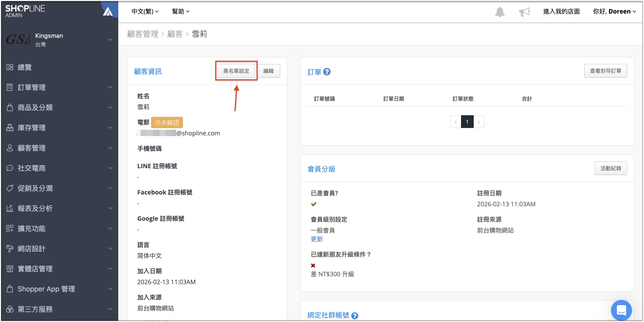Click the blue triangle badge icon
Screen dimensions: 644x322
point(108,11)
